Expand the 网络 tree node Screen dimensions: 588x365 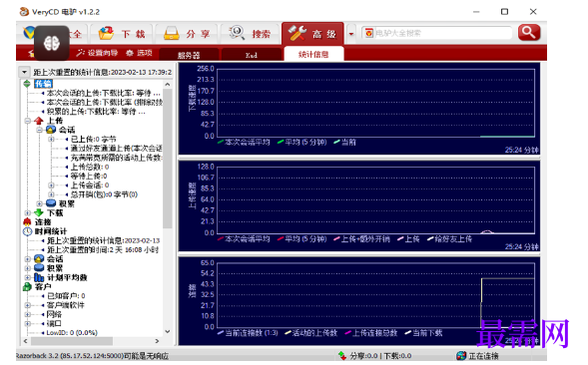(x=27, y=314)
